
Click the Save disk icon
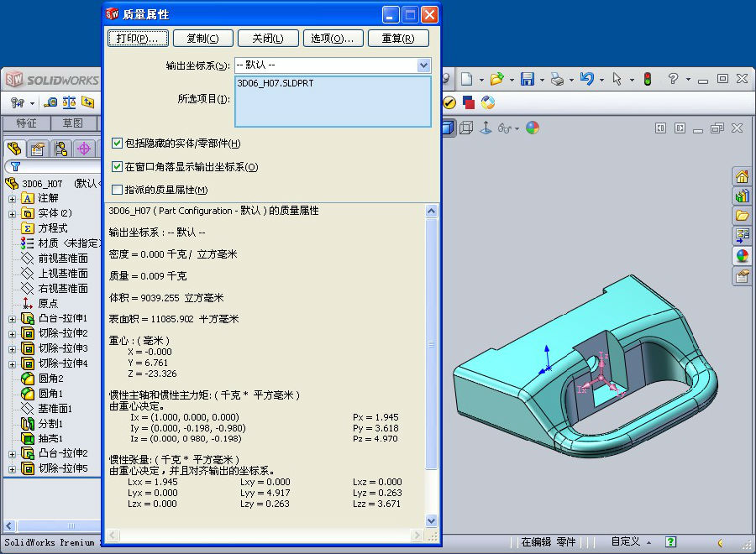(527, 79)
